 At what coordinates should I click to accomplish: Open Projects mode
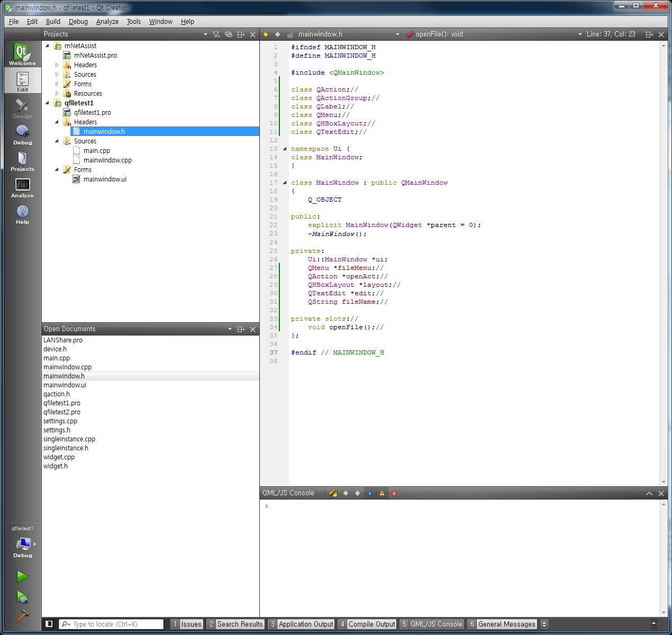click(x=22, y=160)
